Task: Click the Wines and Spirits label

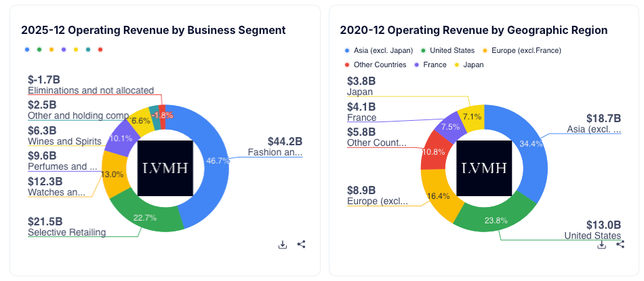Action: (x=65, y=142)
